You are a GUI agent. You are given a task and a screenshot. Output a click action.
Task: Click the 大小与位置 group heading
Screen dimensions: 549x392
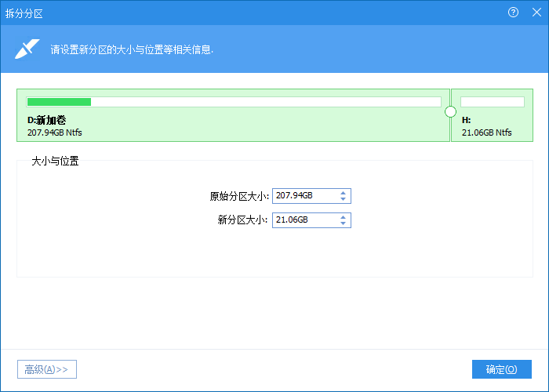click(x=55, y=162)
